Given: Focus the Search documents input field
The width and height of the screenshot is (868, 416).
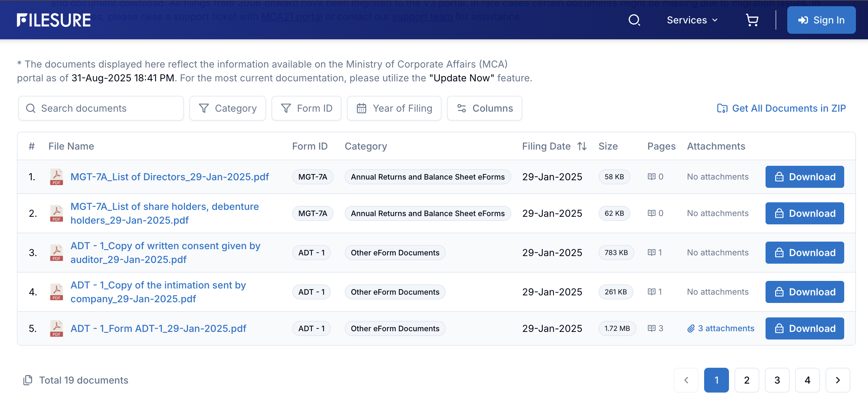Looking at the screenshot, I should tap(101, 108).
